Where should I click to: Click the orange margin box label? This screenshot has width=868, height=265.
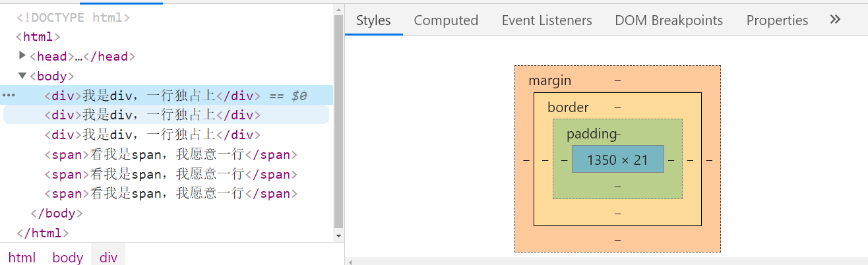point(549,80)
